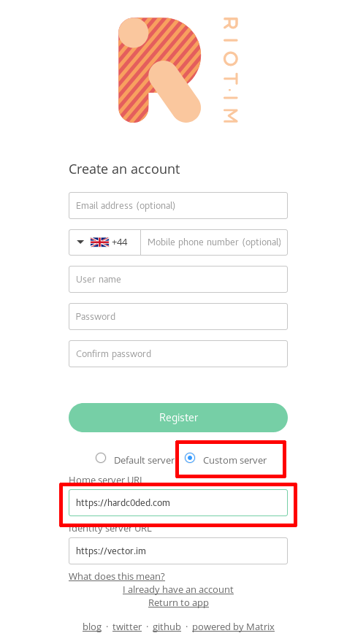Open the What does this mean link
This screenshot has height=644, width=355.
(117, 576)
